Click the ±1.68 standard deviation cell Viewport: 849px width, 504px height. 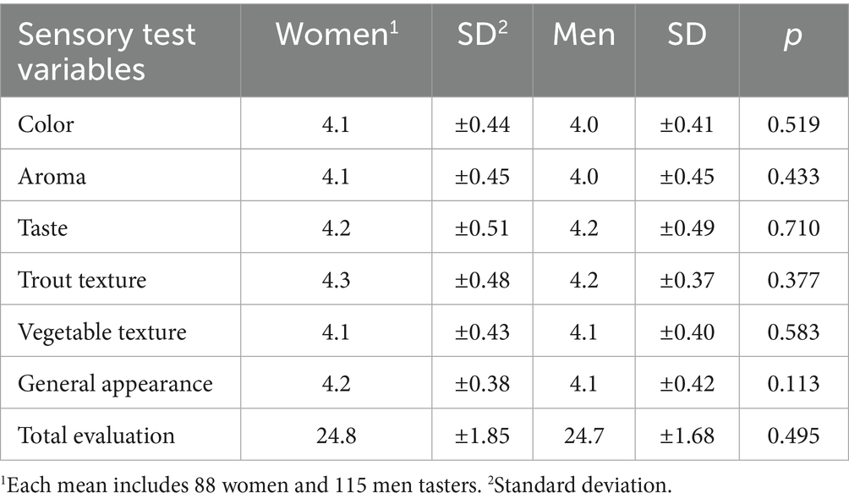click(x=685, y=436)
